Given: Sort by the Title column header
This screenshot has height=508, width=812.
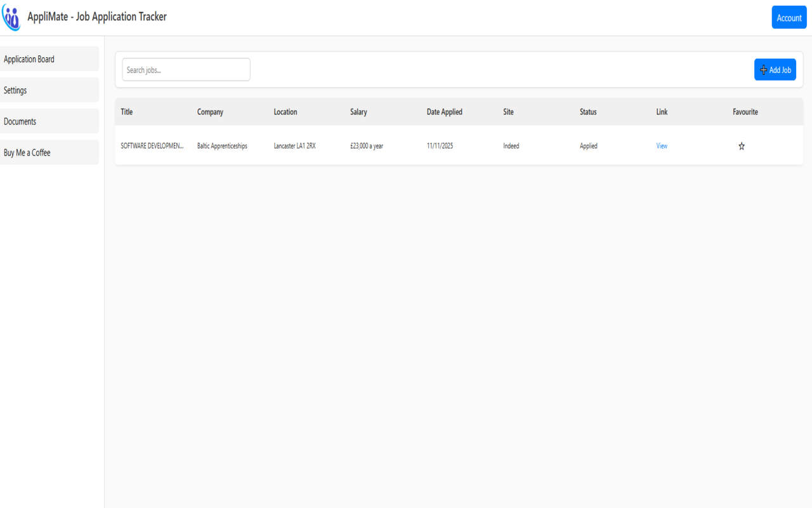Looking at the screenshot, I should [x=126, y=112].
